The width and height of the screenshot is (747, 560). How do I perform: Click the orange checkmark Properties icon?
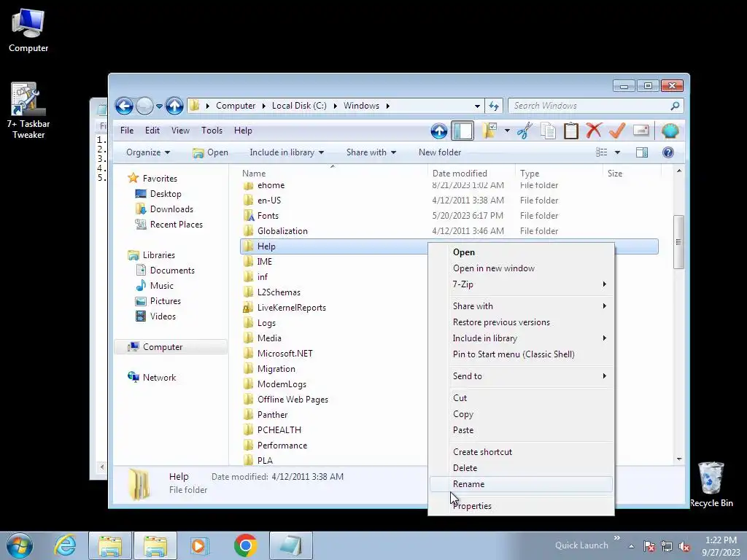617,131
